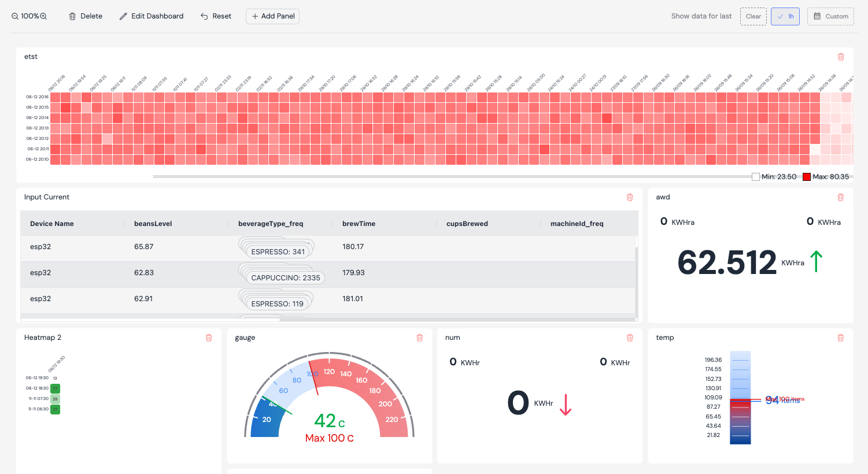Click trash icon on awd panel
Image resolution: width=868 pixels, height=474 pixels.
point(841,197)
